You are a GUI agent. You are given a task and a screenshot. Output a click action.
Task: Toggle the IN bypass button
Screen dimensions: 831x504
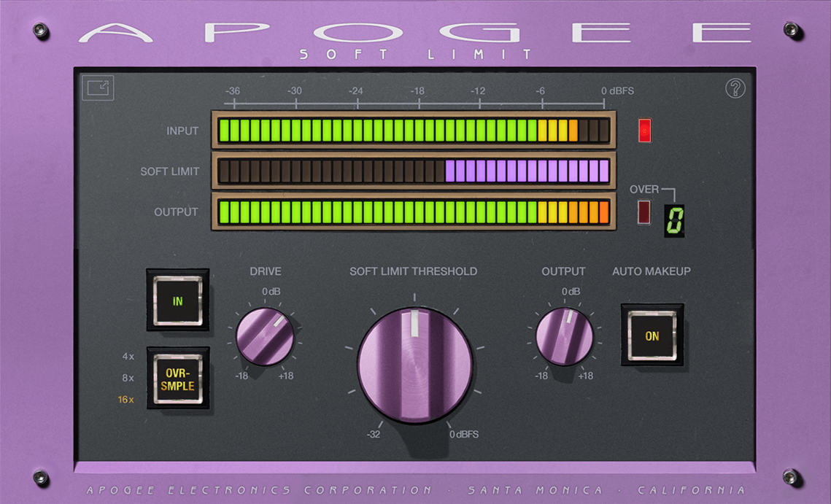point(177,301)
